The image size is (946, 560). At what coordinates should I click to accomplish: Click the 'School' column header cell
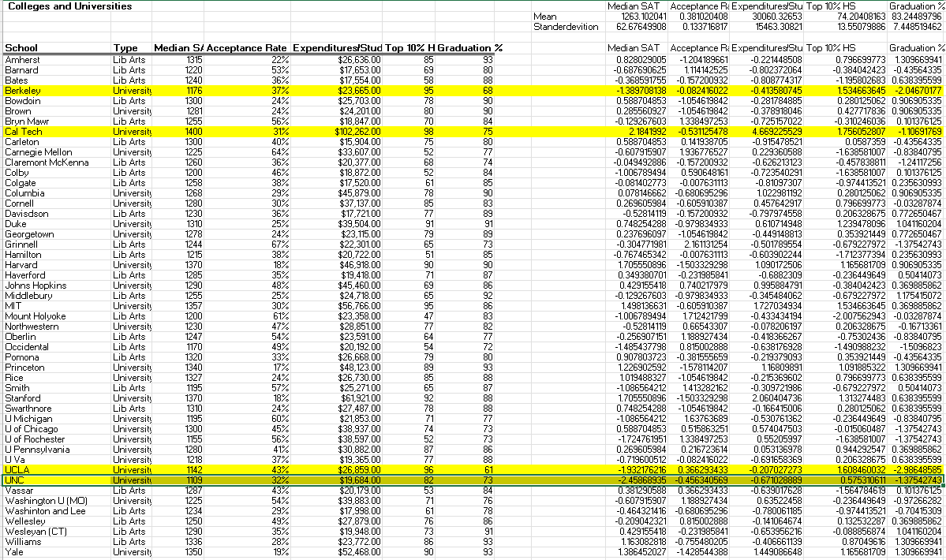coord(21,47)
